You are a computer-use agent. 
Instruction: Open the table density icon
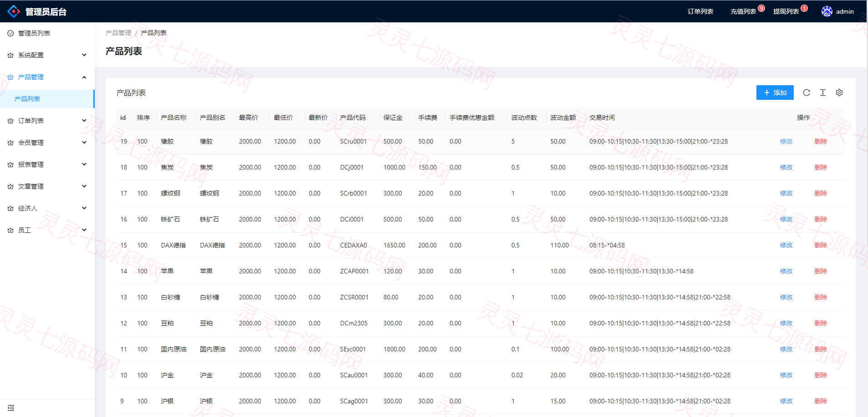(823, 93)
